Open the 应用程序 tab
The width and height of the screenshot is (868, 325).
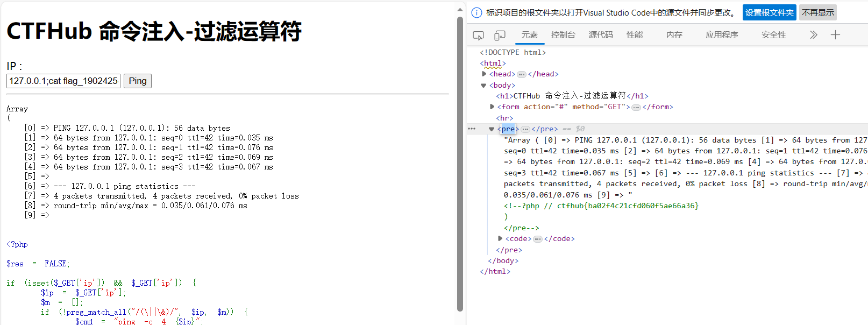[722, 35]
